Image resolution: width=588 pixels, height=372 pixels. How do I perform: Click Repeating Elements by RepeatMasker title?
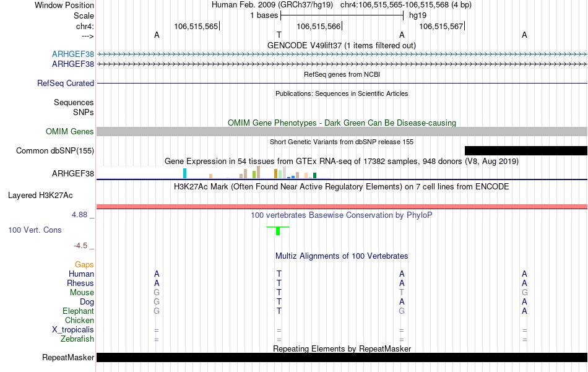[x=342, y=348]
